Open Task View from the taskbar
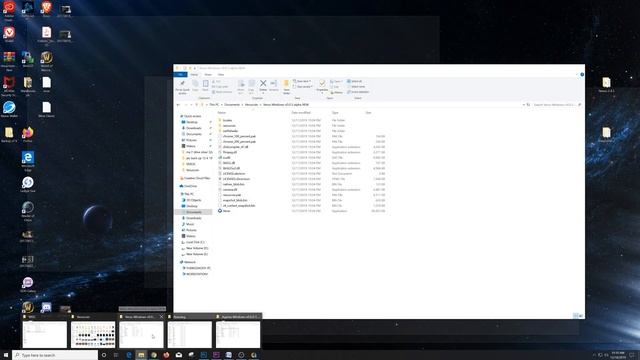Image resolution: width=640 pixels, height=360 pixels. pyautogui.click(x=116, y=355)
